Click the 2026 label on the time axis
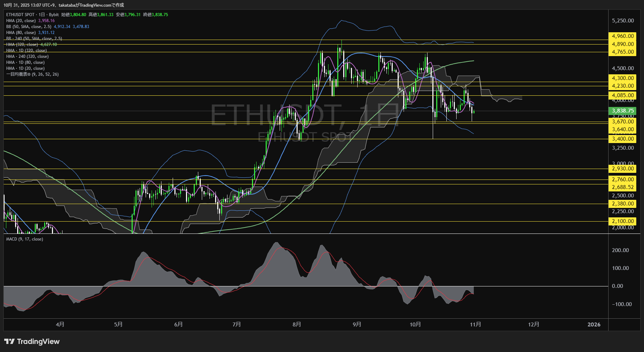The image size is (644, 352). pyautogui.click(x=595, y=325)
